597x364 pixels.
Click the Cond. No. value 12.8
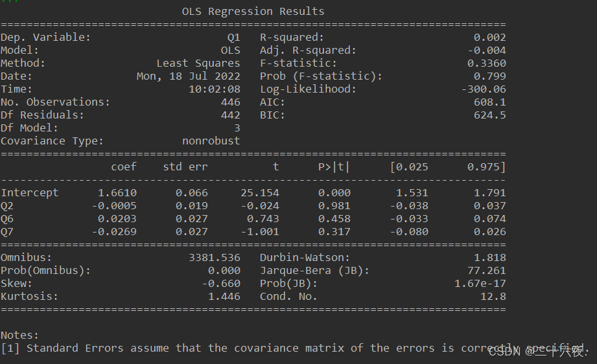tap(493, 296)
